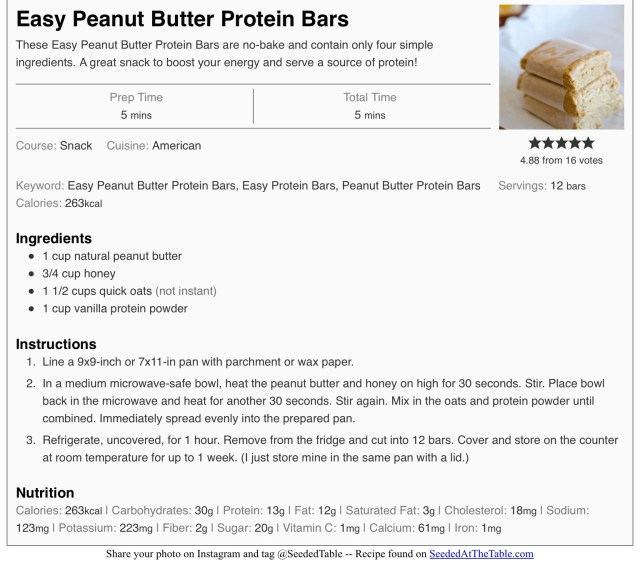The width and height of the screenshot is (640, 573).
Task: Click the fifth star in the rating
Action: pos(588,143)
